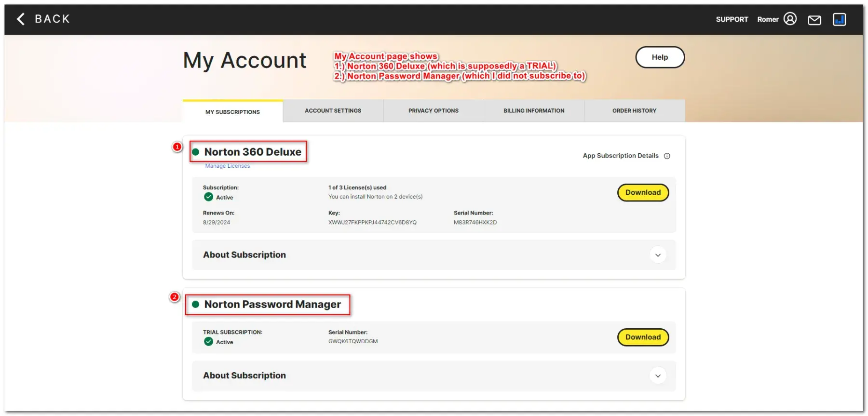
Task: Click the Active checkmark under Norton 360 subscription
Action: (x=208, y=197)
